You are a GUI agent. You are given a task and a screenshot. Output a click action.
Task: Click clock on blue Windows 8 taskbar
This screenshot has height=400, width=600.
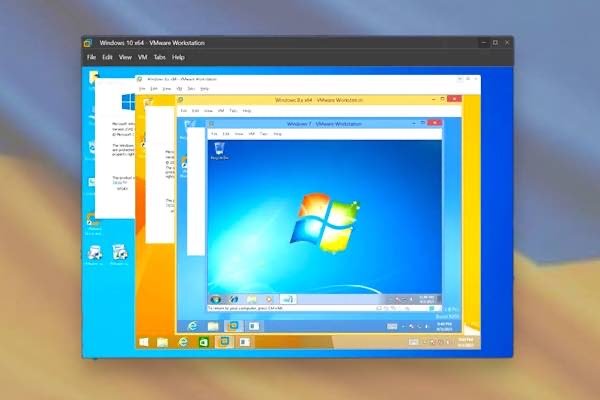(444, 327)
